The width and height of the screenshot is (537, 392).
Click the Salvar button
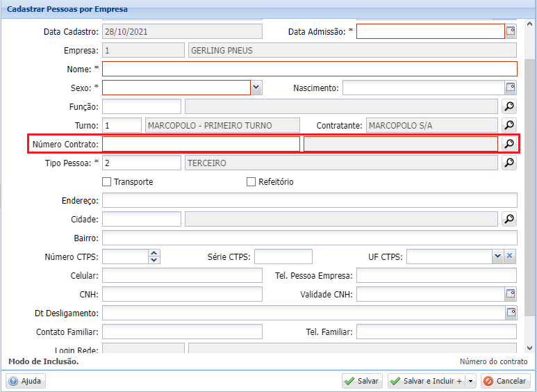coord(363,381)
